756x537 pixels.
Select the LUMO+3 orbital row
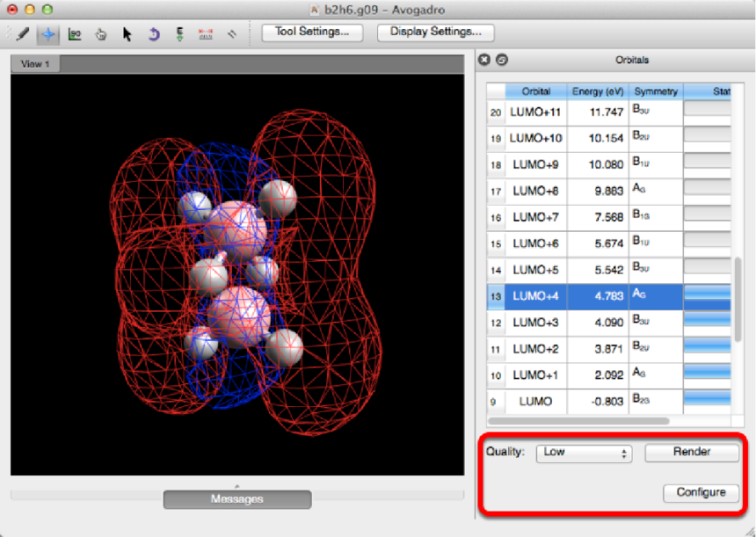[x=536, y=323]
